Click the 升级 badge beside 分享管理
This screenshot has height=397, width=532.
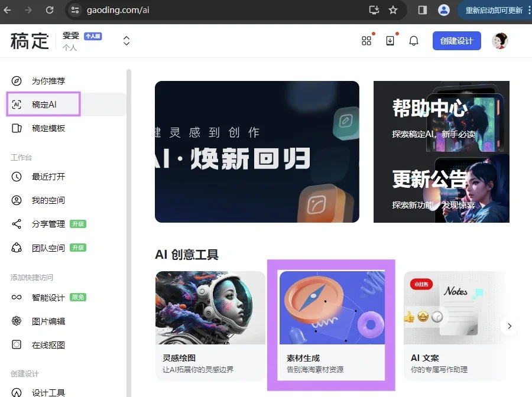[78, 224]
